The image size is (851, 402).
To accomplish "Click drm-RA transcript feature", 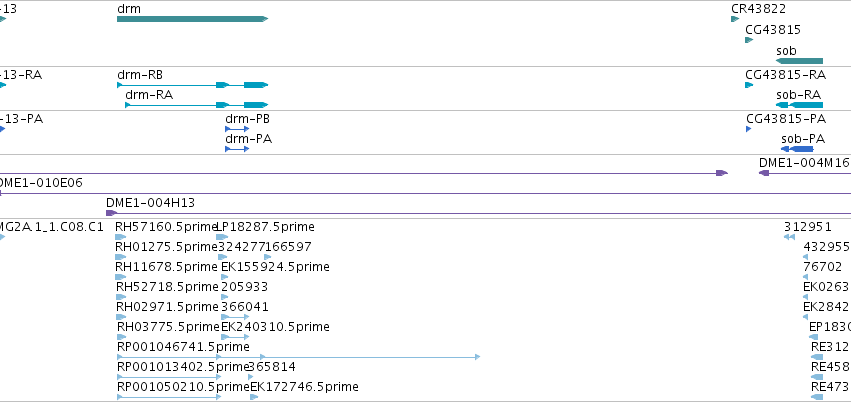I will coord(196,105).
